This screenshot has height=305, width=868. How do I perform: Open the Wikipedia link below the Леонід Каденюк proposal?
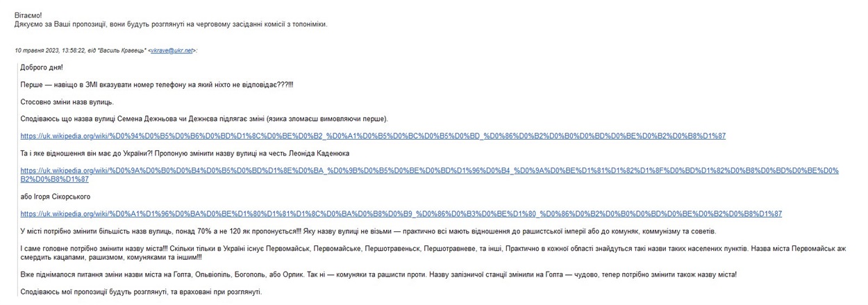point(429,175)
